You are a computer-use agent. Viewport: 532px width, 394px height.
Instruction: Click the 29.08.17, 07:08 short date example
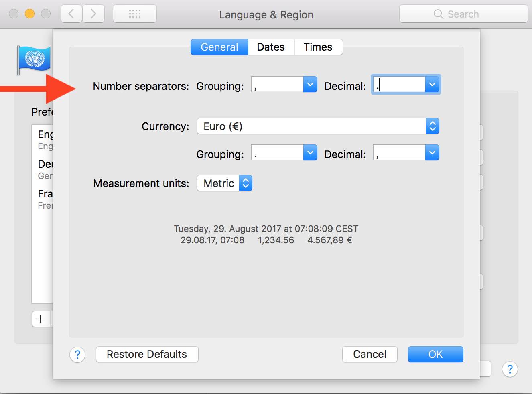(x=212, y=240)
